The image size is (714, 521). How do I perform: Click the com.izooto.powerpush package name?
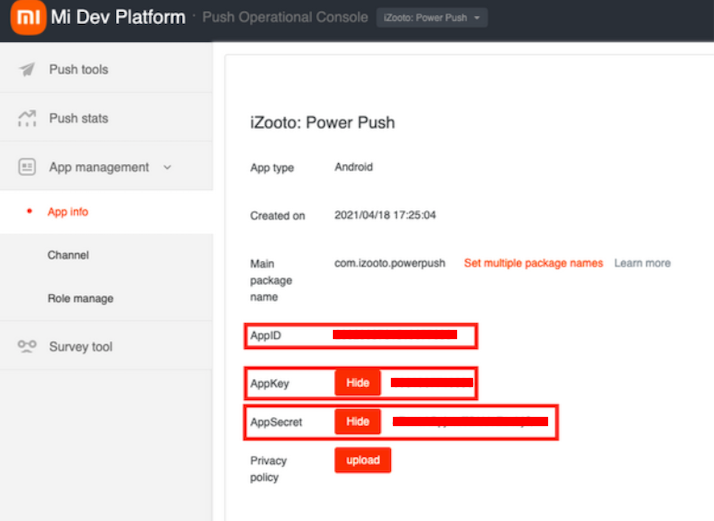point(390,263)
